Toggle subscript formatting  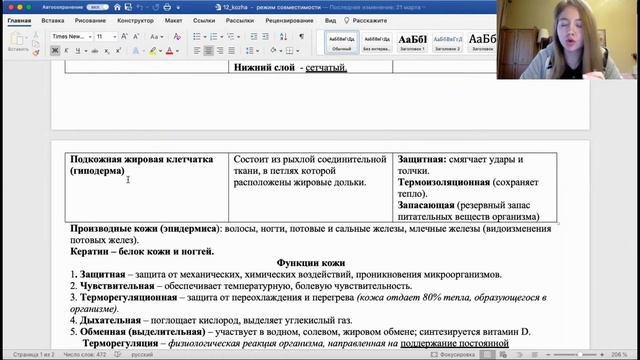[107, 51]
